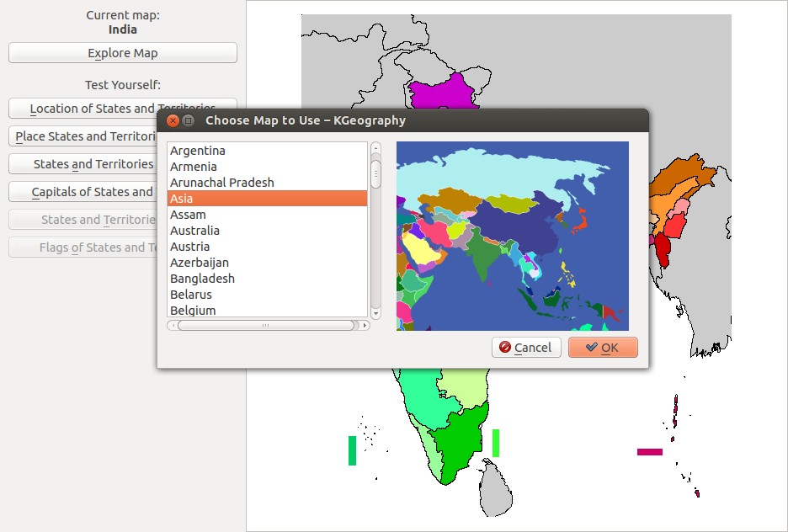The width and height of the screenshot is (788, 532).
Task: Confirm map choice with OK button
Action: 603,348
